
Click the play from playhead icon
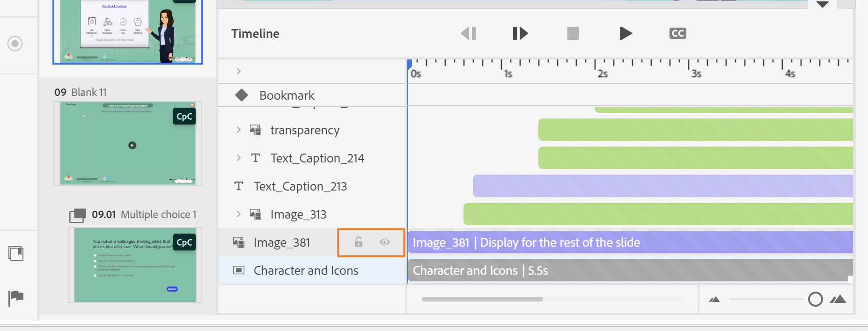(x=520, y=33)
